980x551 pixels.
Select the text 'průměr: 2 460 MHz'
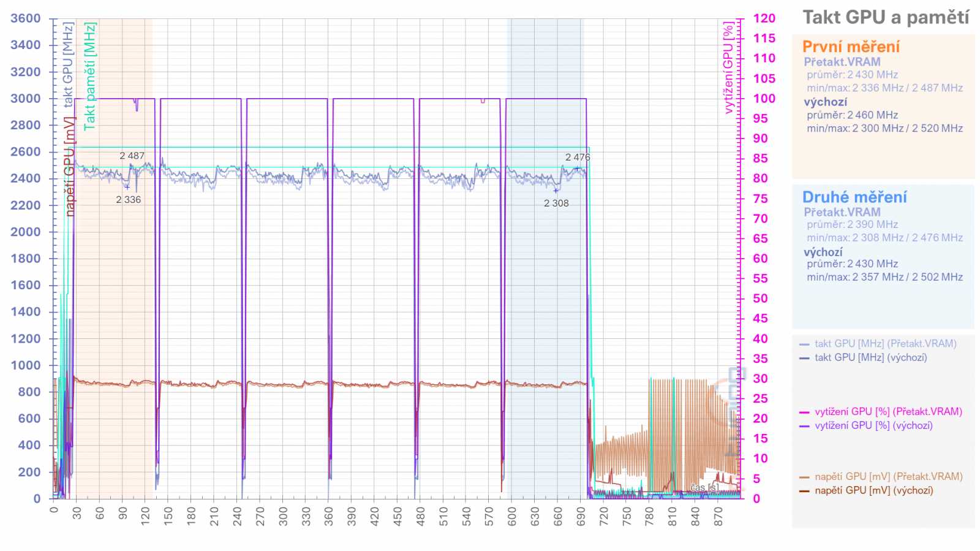pyautogui.click(x=852, y=115)
